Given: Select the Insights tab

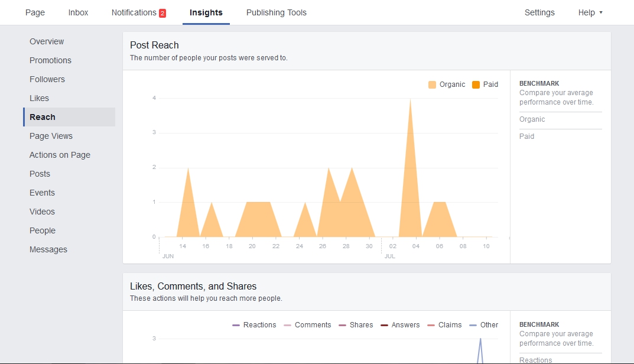Looking at the screenshot, I should click(206, 12).
